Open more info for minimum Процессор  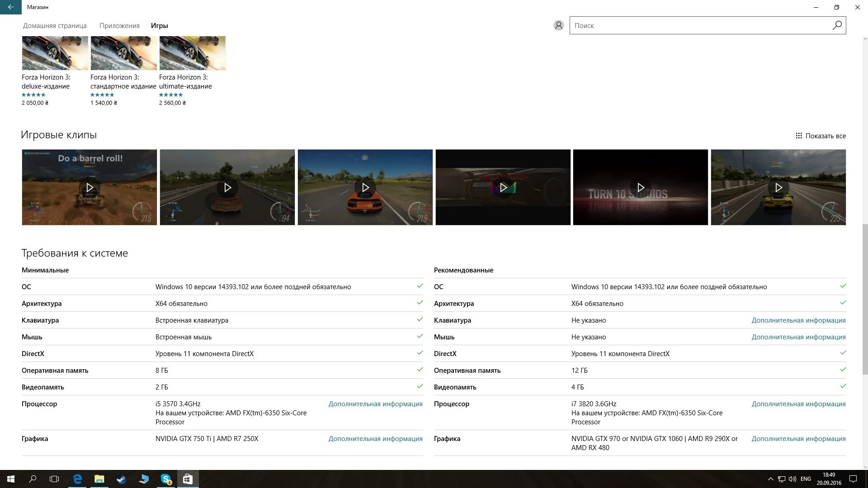375,404
